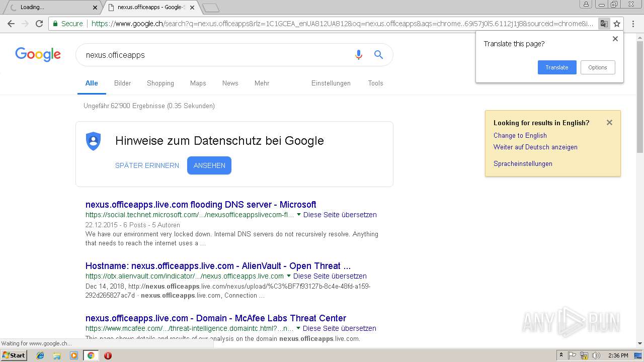Go back with browser back arrow

tap(11, 24)
